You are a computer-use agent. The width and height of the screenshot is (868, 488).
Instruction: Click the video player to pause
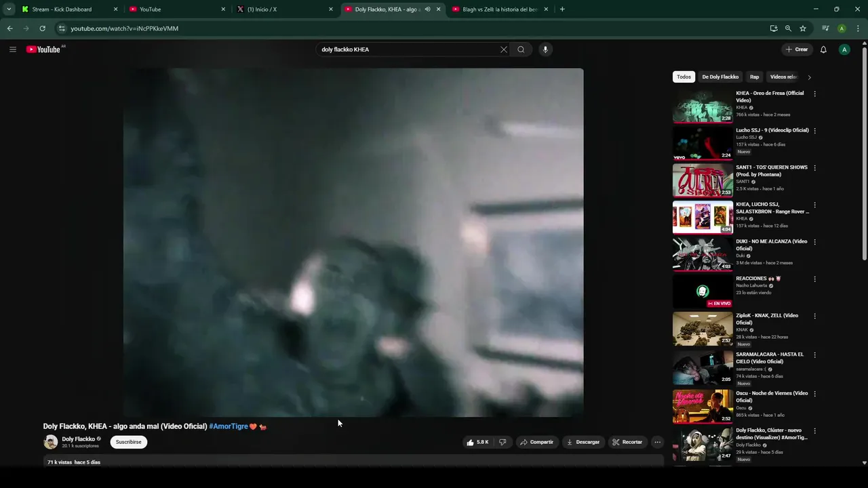(353, 242)
